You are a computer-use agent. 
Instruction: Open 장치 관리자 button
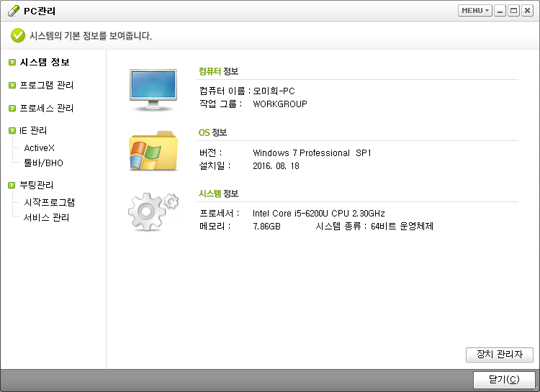tap(500, 355)
